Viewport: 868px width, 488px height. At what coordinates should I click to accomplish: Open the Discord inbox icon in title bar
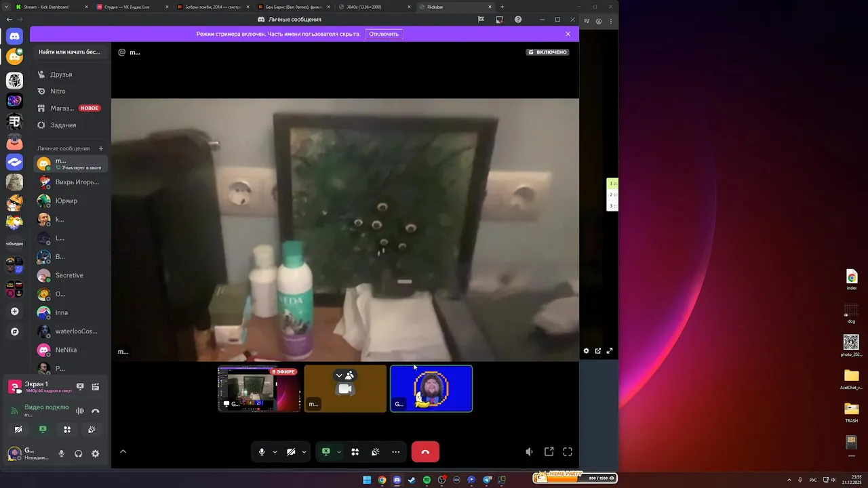[x=500, y=20]
